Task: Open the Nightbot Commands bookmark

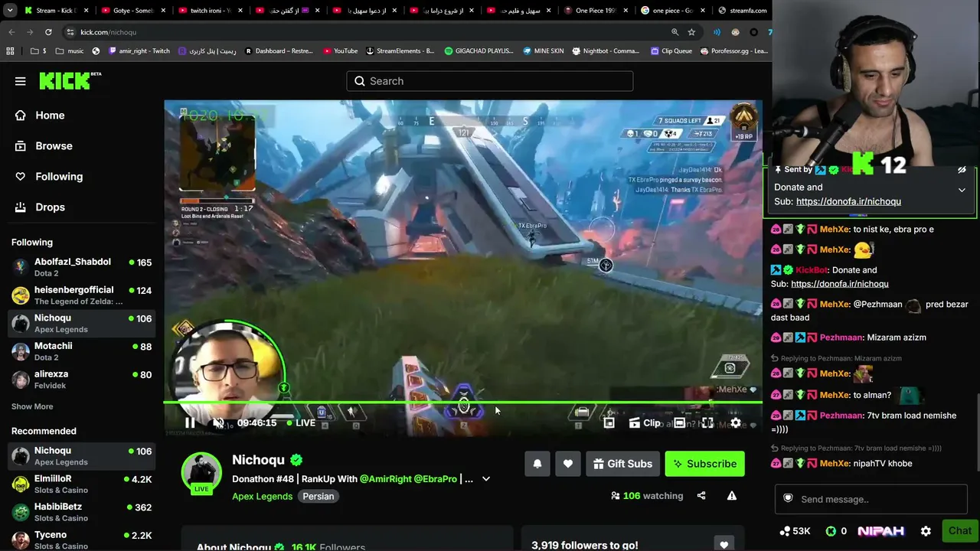Action: tap(605, 51)
